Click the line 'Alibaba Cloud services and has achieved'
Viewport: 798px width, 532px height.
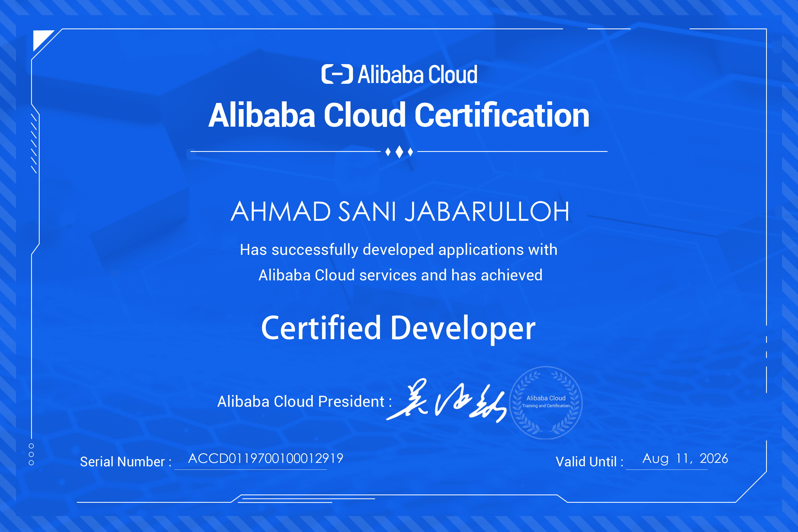coord(400,275)
